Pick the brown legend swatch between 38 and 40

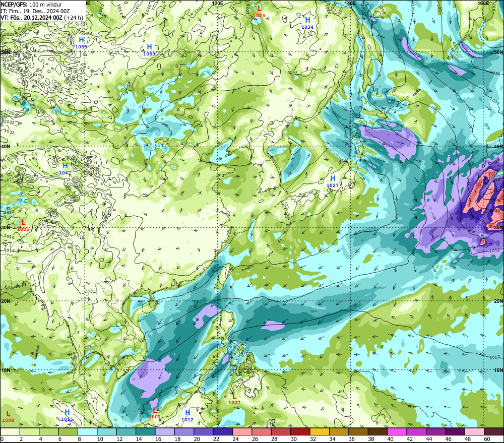[377, 431]
